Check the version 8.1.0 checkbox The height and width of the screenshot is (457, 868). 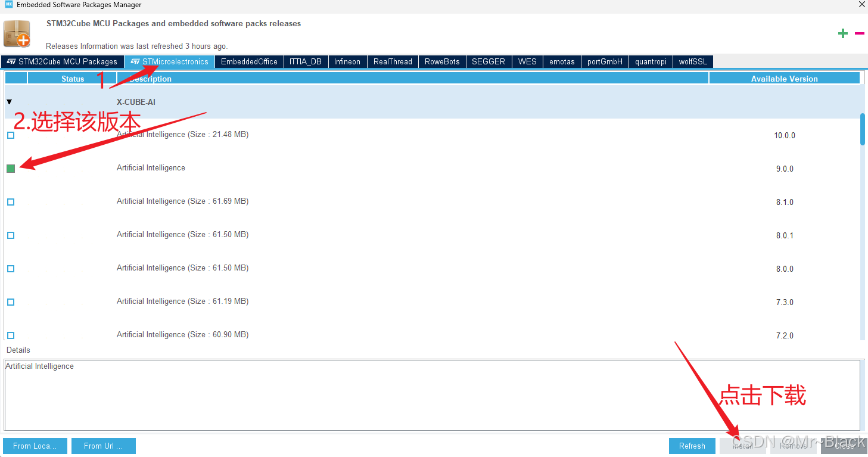(11, 202)
